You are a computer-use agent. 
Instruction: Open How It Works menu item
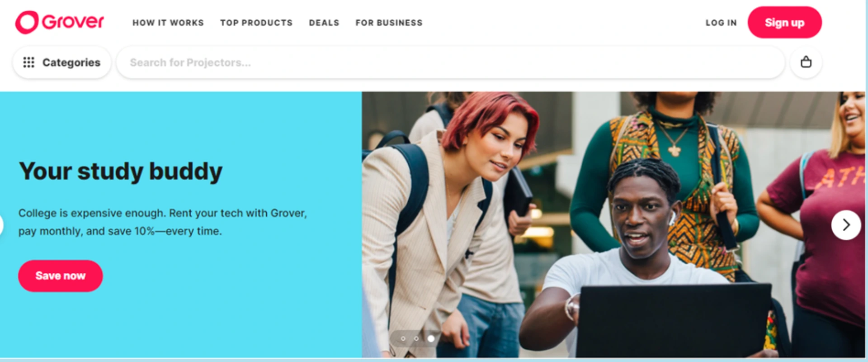[168, 23]
